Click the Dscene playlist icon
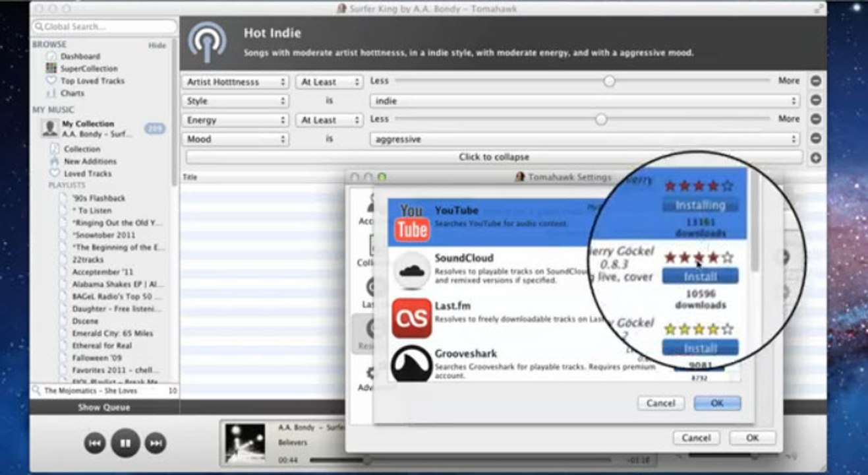The image size is (868, 475). 65,321
